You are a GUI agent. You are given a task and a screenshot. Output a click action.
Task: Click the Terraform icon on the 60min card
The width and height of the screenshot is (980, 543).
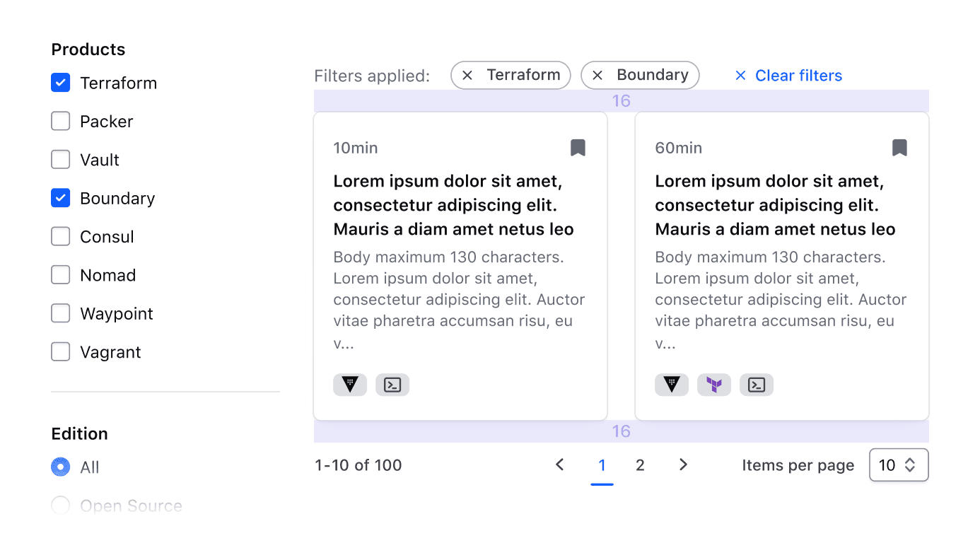[714, 385]
